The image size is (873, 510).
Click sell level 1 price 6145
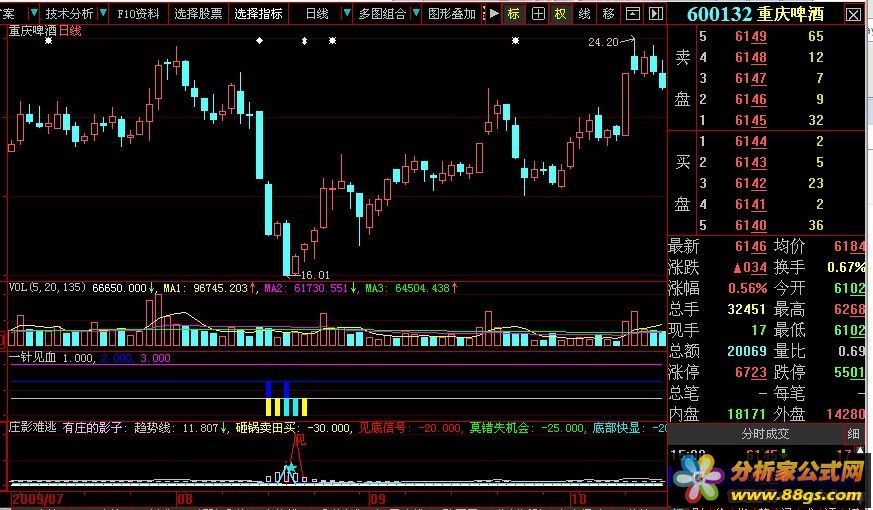tap(751, 120)
